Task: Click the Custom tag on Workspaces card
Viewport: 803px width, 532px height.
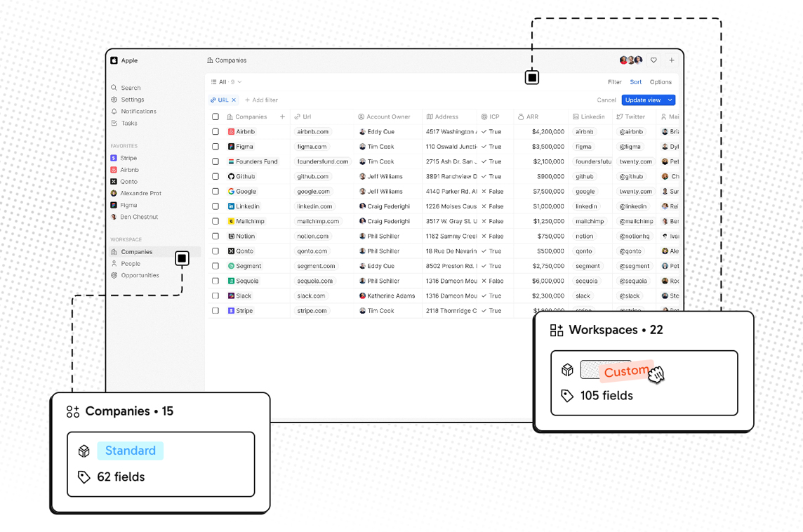Action: (x=626, y=371)
